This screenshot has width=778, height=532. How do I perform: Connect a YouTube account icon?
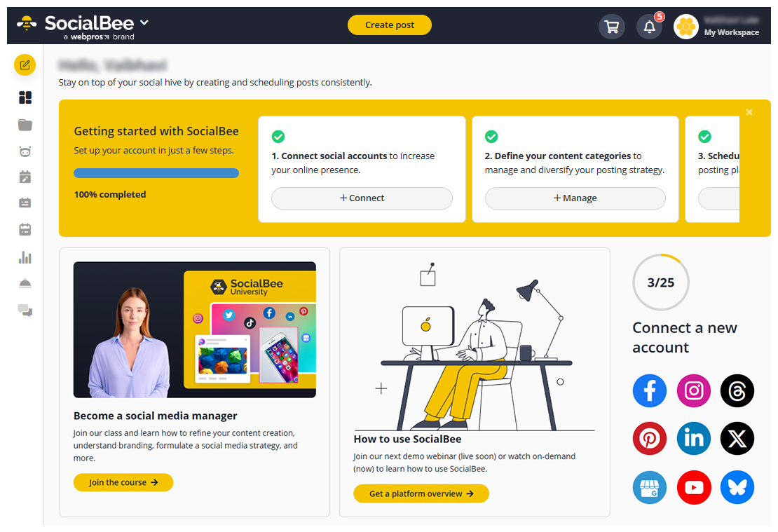click(694, 487)
